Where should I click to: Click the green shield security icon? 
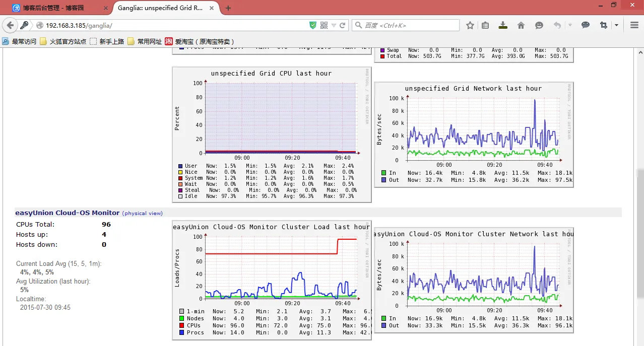click(313, 25)
